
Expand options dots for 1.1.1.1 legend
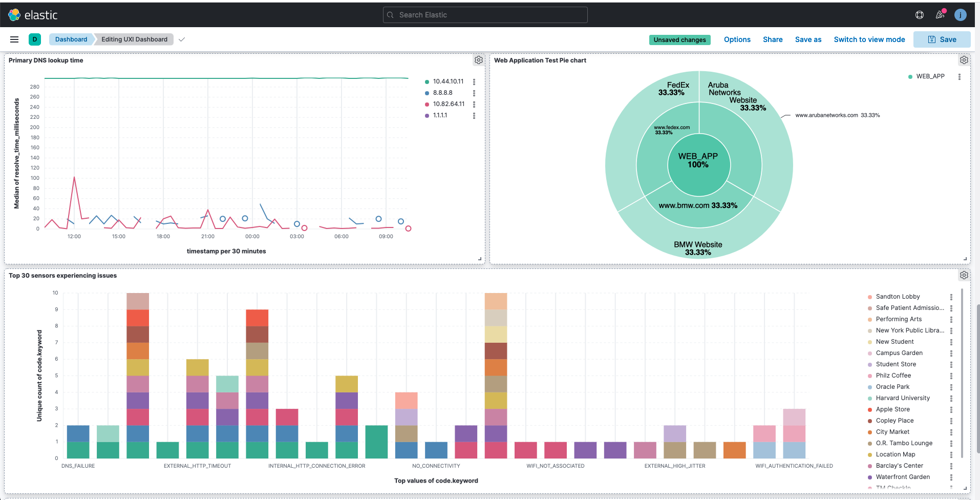(474, 116)
